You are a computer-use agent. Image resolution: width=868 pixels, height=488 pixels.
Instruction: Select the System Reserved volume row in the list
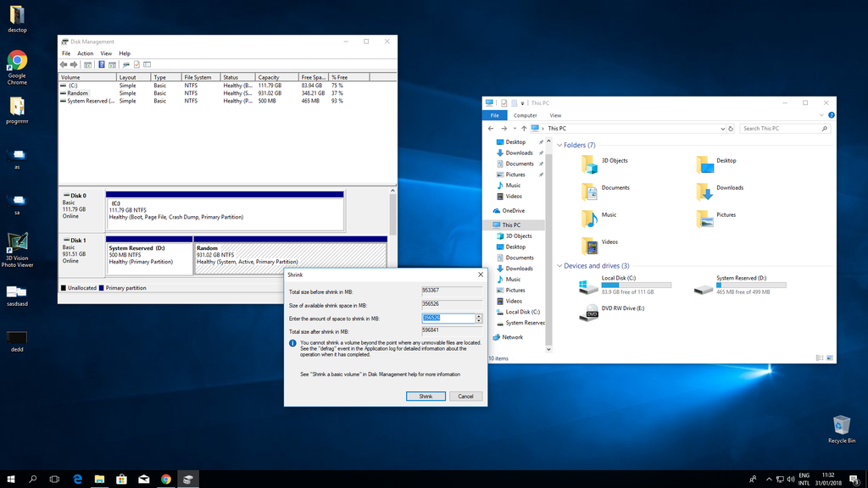coord(227,102)
